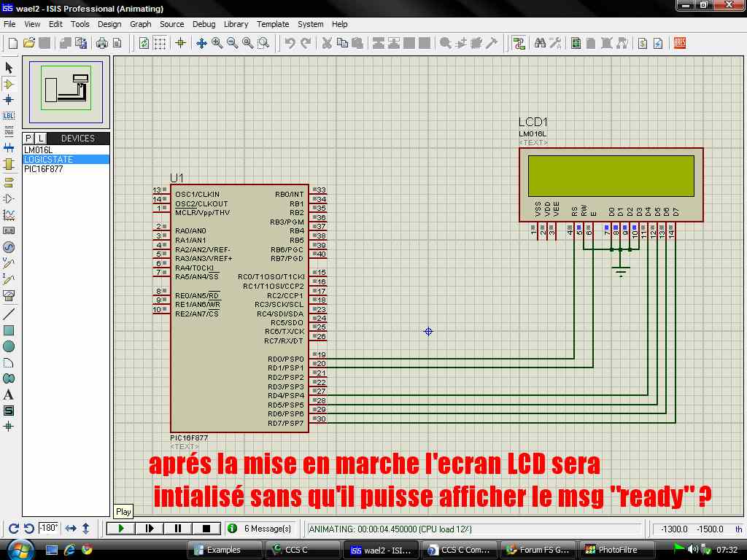Click the L library button
Viewport: 747px width, 560px height.
click(x=41, y=138)
